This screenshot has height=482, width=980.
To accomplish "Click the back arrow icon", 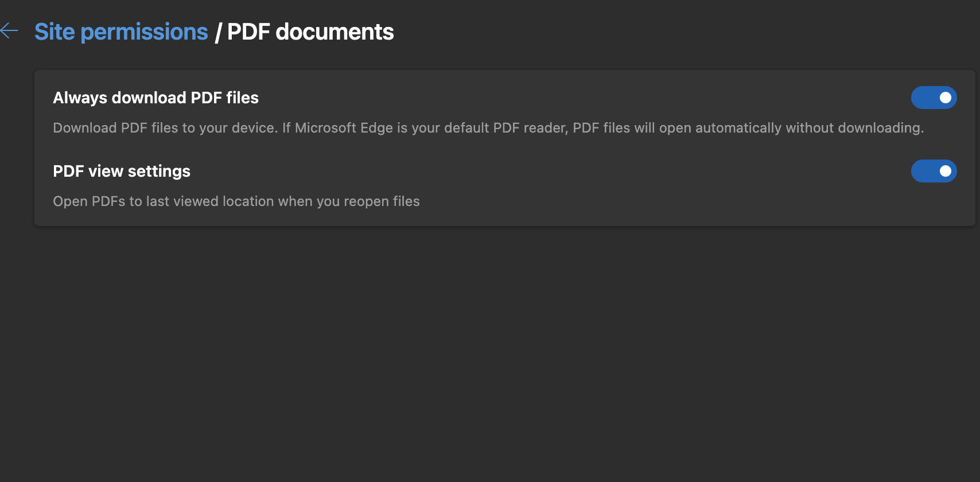I will pos(9,31).
